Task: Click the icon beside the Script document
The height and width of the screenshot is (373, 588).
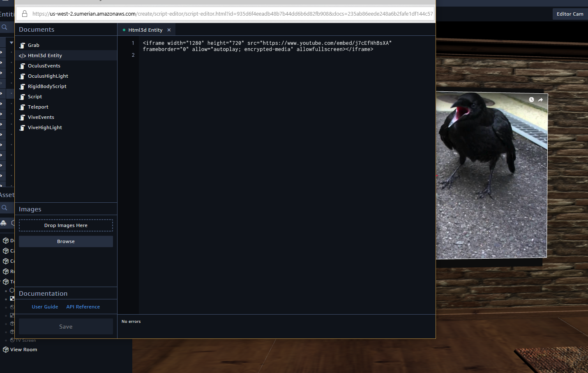Action: (x=22, y=97)
